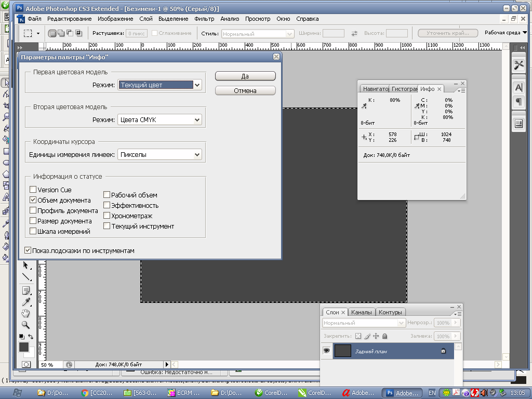Check the Текущий инструмент option

coord(107,227)
